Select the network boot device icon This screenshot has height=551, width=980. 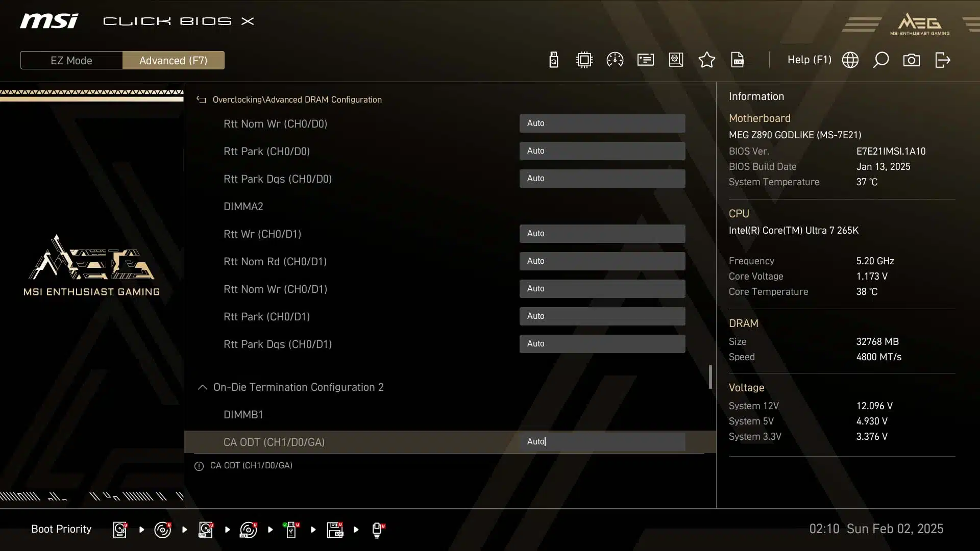tap(378, 531)
